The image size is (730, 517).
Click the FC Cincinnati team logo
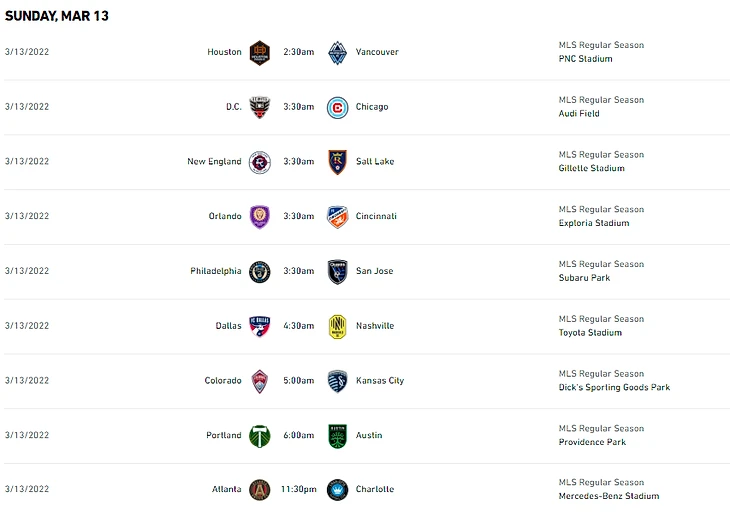[337, 217]
